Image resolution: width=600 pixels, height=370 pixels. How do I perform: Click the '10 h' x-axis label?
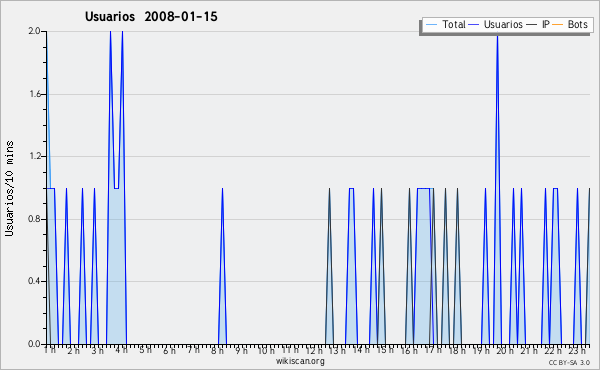[x=265, y=350]
